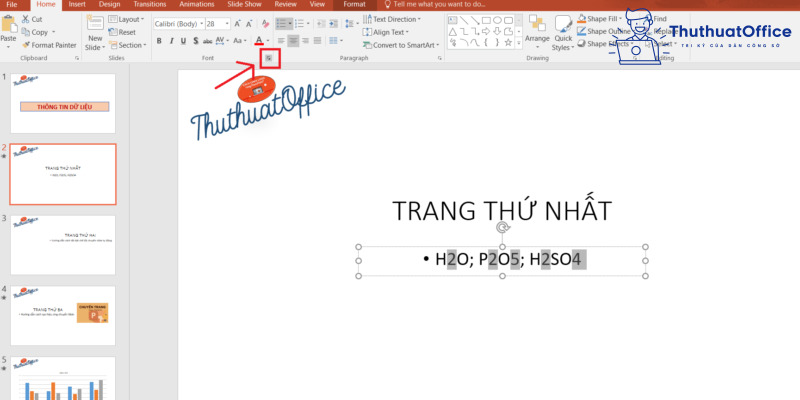Click the Paste clipboard icon
800x400 pixels.
pyautogui.click(x=8, y=24)
